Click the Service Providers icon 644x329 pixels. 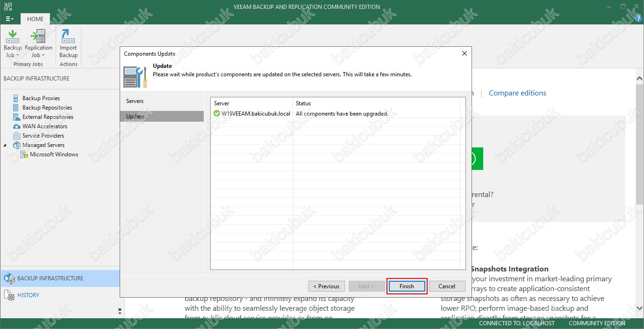point(16,136)
